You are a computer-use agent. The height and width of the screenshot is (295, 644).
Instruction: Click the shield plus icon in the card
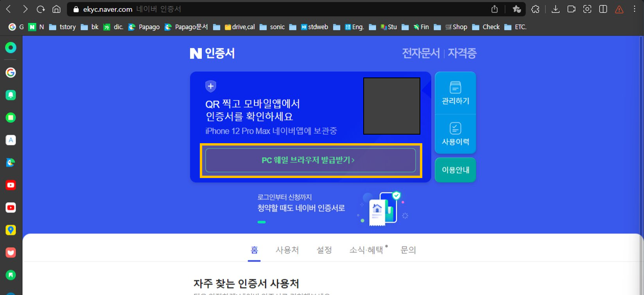tap(211, 86)
